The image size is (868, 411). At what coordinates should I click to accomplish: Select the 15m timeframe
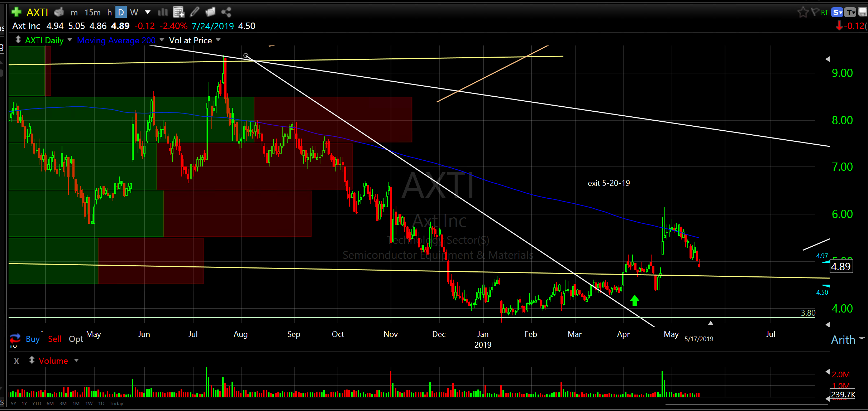coord(92,13)
